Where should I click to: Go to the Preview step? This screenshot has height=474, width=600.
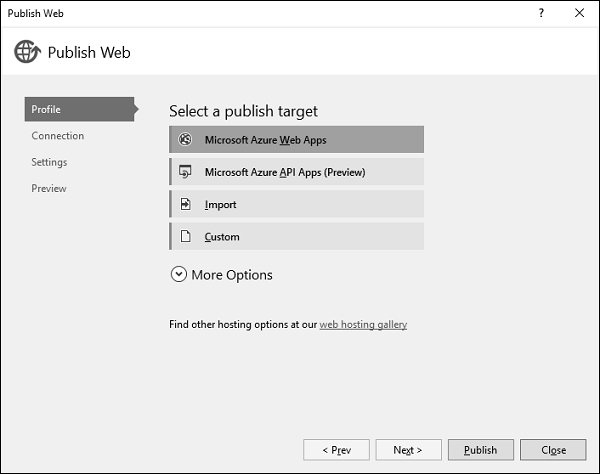point(49,188)
